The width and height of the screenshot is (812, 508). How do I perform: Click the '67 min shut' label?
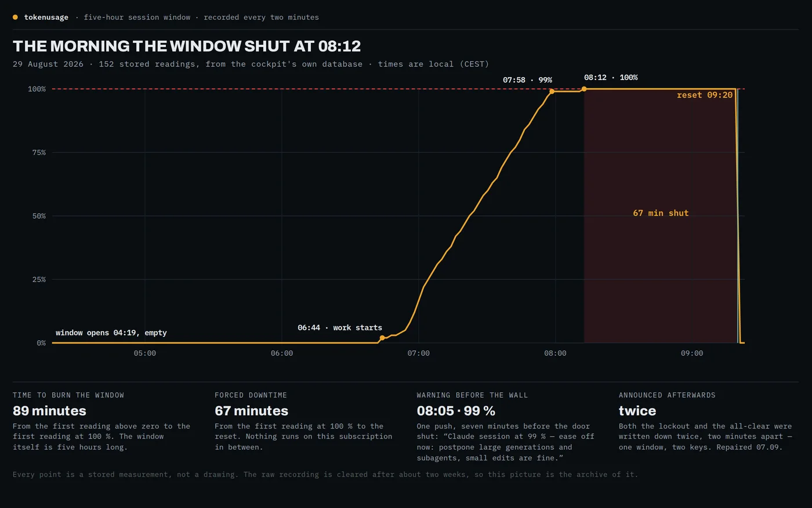coord(661,213)
